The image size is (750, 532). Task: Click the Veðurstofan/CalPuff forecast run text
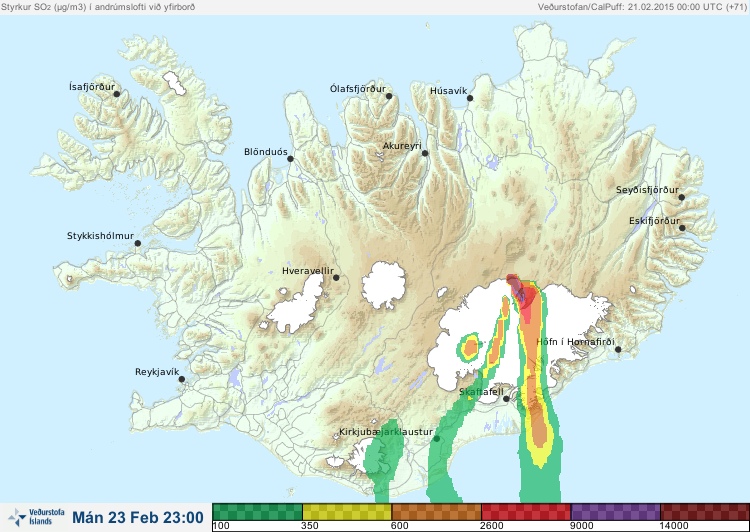pyautogui.click(x=641, y=7)
